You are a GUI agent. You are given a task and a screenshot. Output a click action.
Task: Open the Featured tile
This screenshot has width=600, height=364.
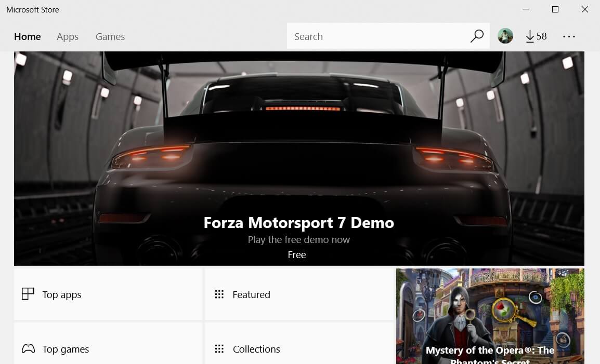(x=299, y=294)
